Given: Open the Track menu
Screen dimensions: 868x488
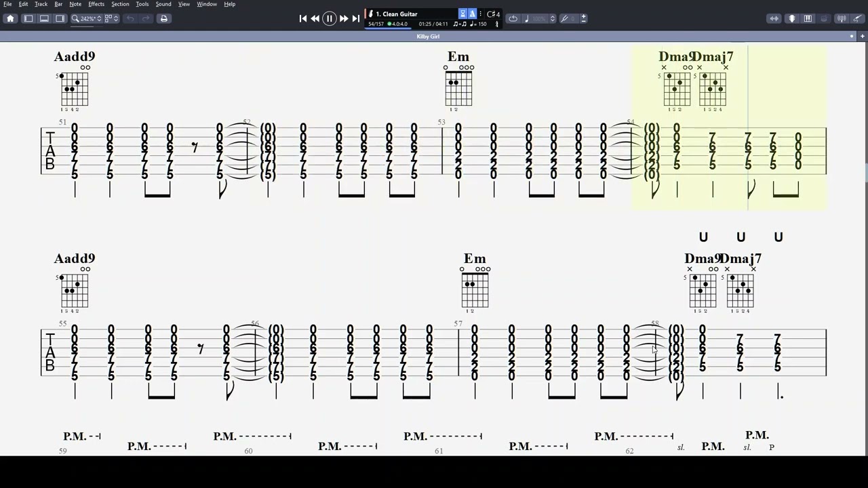Looking at the screenshot, I should click(x=41, y=4).
